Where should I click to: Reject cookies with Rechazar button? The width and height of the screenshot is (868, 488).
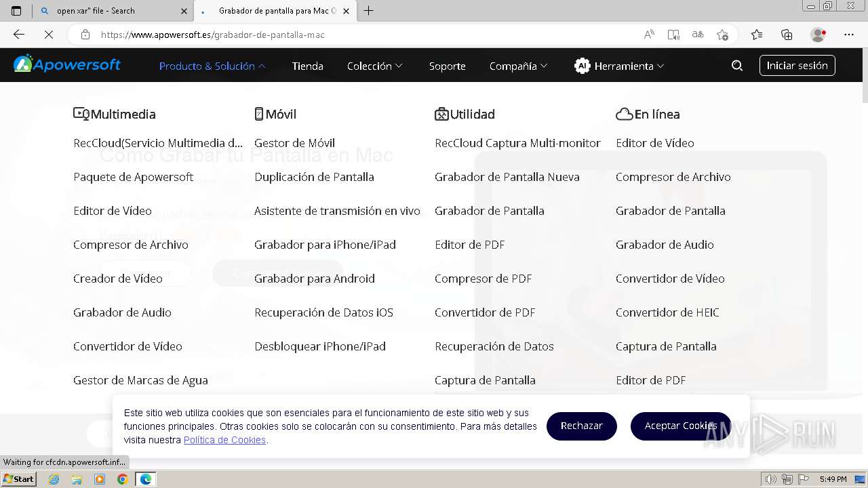(x=582, y=426)
